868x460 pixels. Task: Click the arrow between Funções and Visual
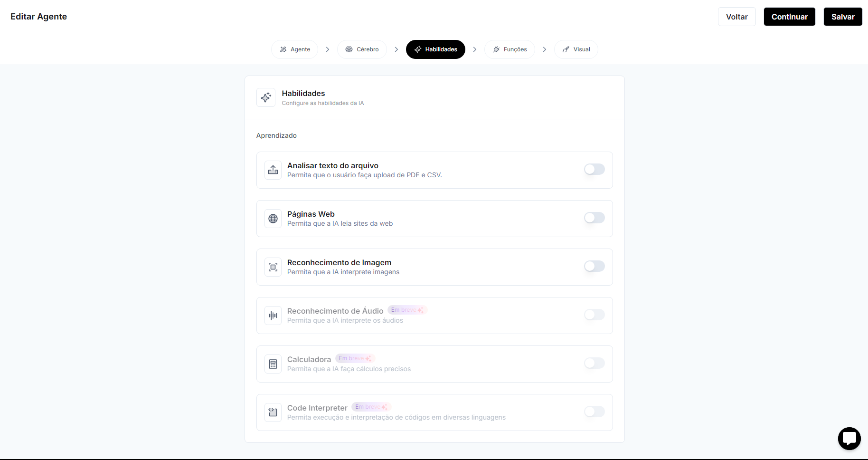(544, 49)
